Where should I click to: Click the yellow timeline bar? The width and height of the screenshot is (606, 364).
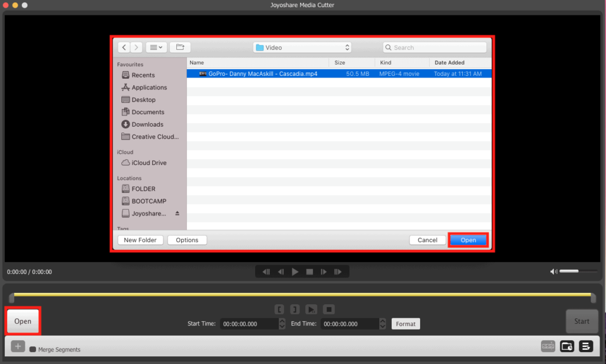pyautogui.click(x=302, y=294)
